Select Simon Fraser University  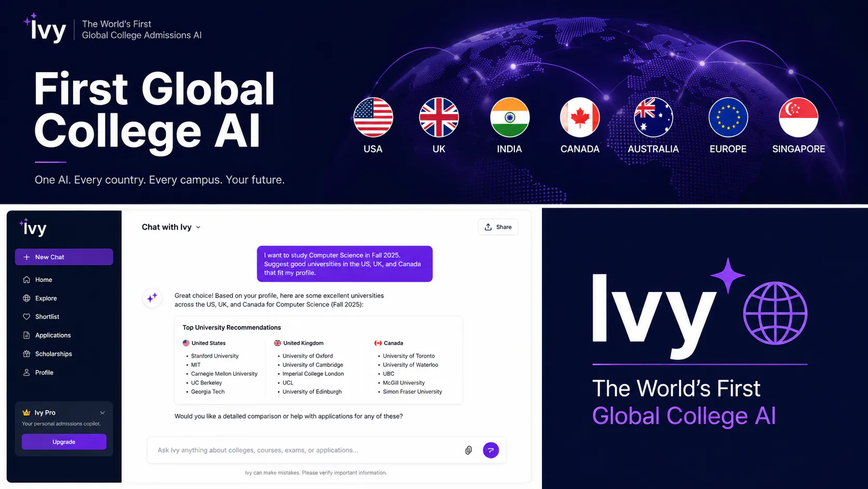413,392
